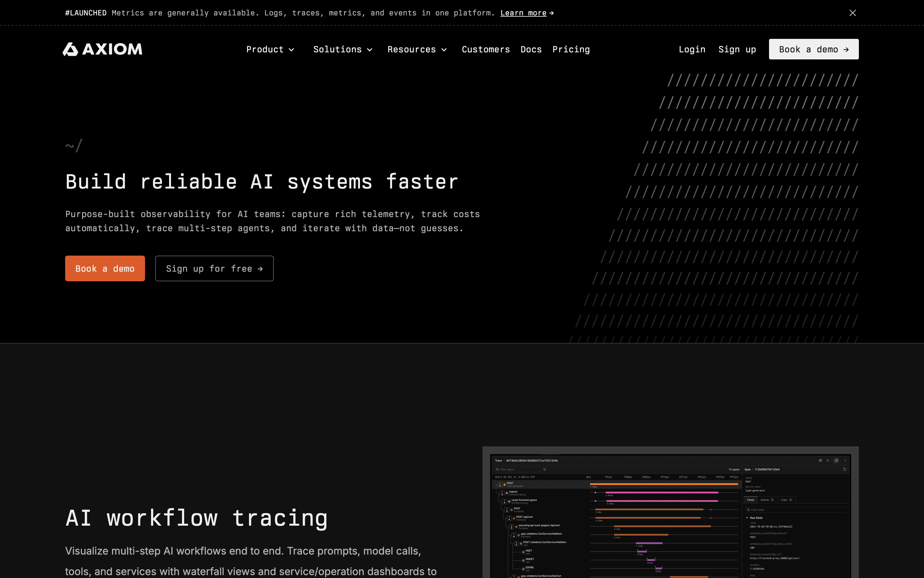Collapse the ingress frontend-proxy span

click(502, 493)
